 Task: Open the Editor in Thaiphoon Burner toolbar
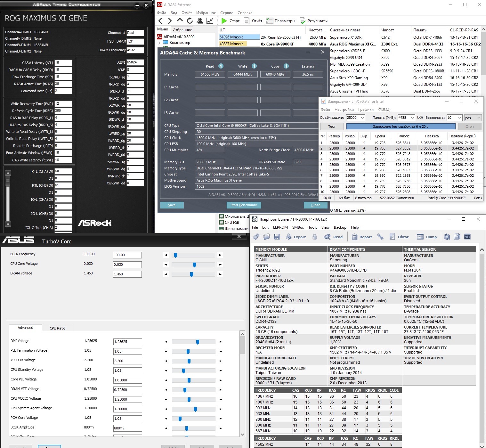click(x=399, y=237)
